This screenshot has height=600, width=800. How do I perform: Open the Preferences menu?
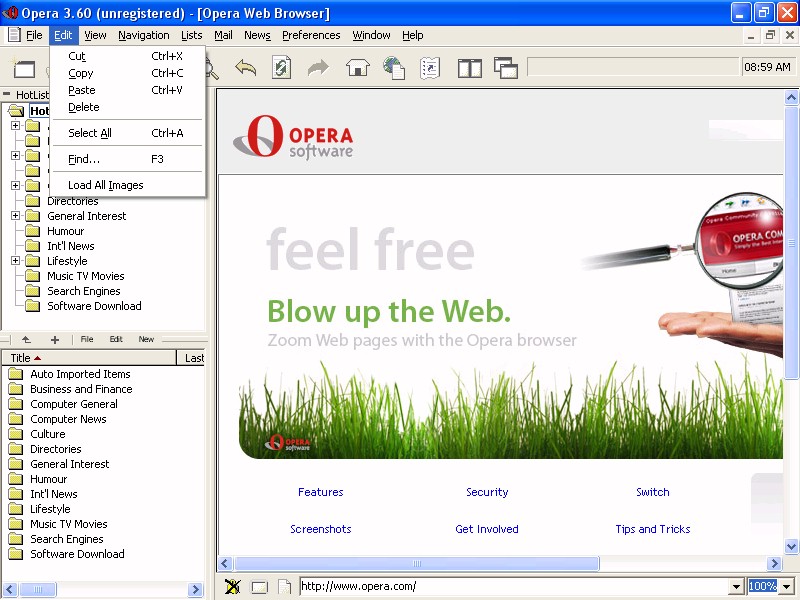[311, 35]
